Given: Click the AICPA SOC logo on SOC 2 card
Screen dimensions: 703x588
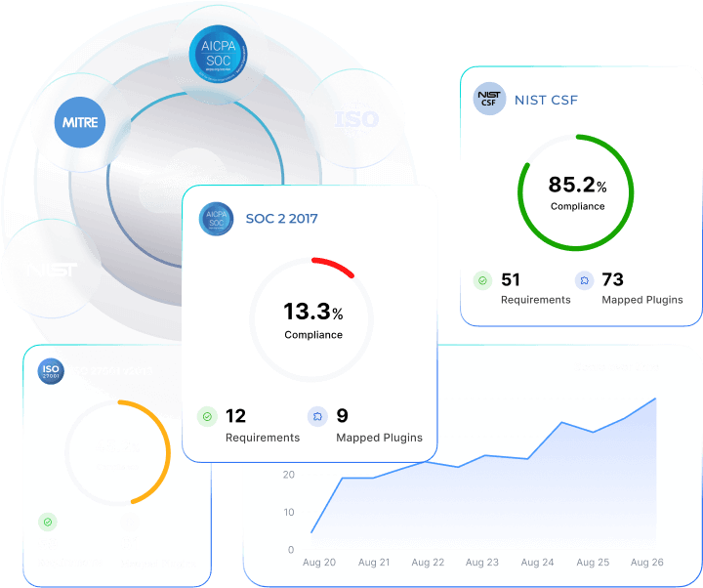Looking at the screenshot, I should pyautogui.click(x=216, y=219).
